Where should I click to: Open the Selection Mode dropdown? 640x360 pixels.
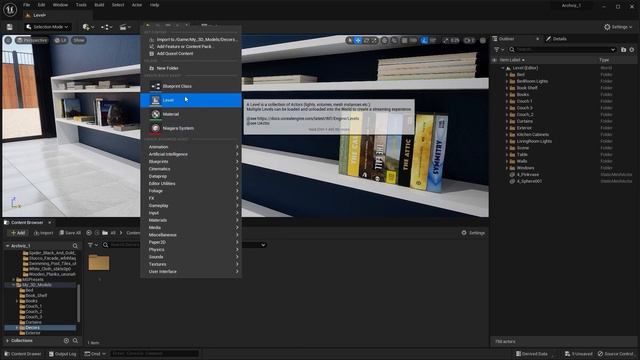coord(47,27)
